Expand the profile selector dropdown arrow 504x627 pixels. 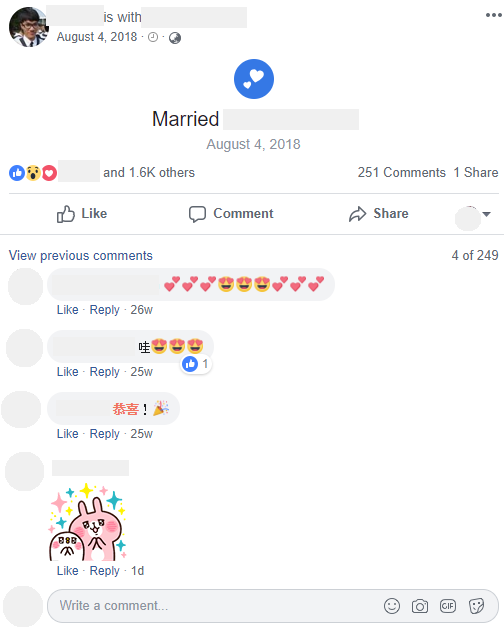(486, 214)
